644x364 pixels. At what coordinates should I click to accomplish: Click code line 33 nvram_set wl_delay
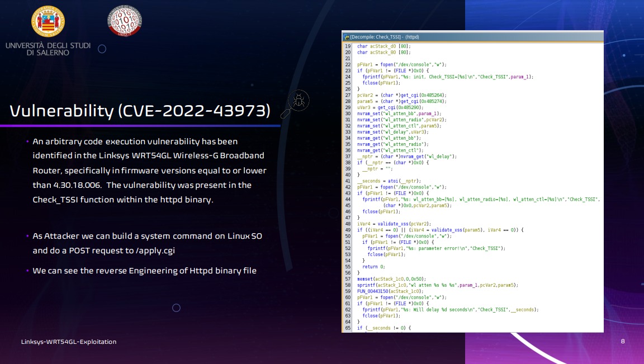pyautogui.click(x=392, y=133)
